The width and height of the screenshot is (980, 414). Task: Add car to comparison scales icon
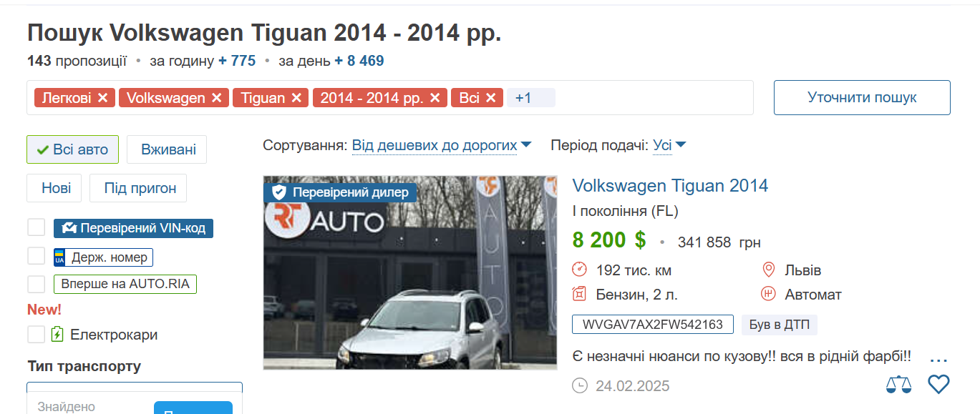click(899, 385)
